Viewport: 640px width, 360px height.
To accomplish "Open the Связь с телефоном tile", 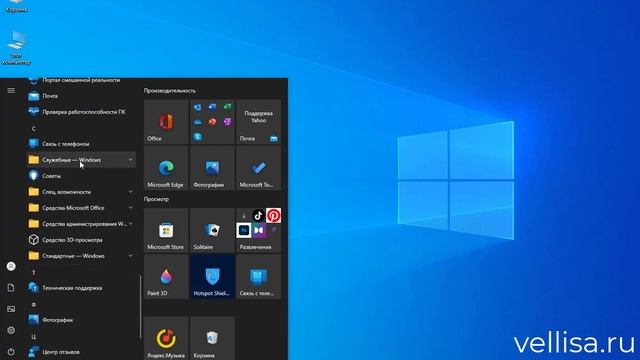I will click(x=258, y=276).
